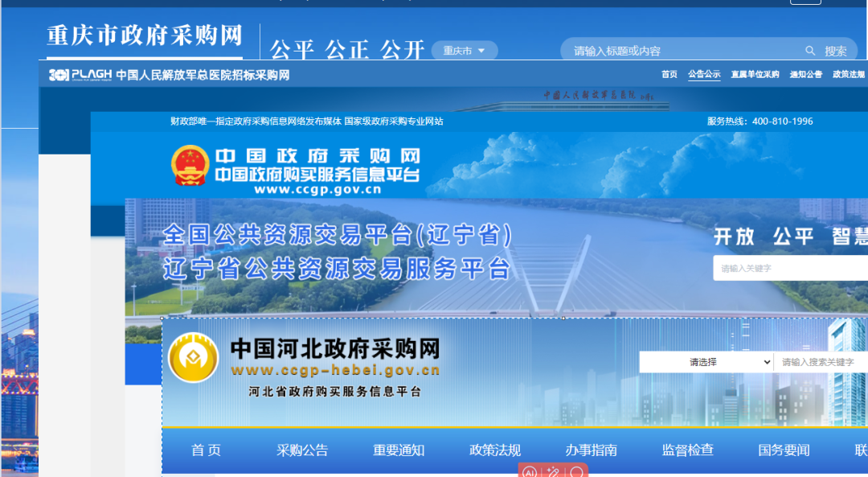Open 重要通知 on the Hebei site
868x477 pixels.
pos(399,450)
